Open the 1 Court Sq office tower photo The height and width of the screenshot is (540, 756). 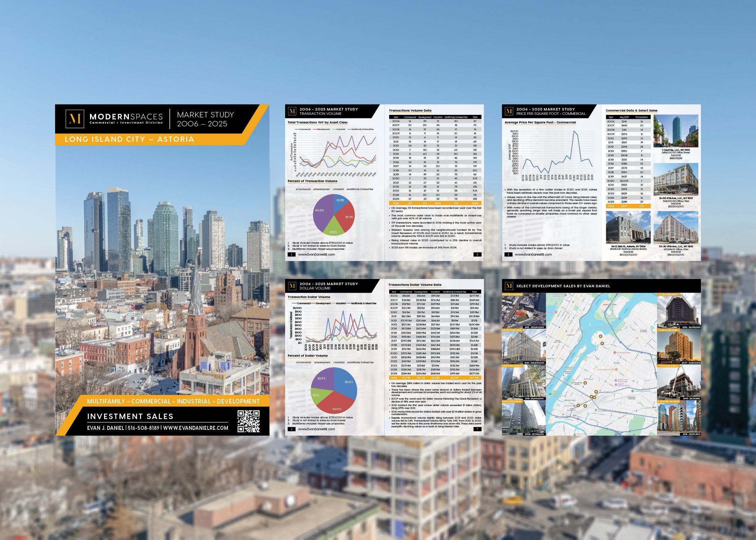click(x=676, y=131)
